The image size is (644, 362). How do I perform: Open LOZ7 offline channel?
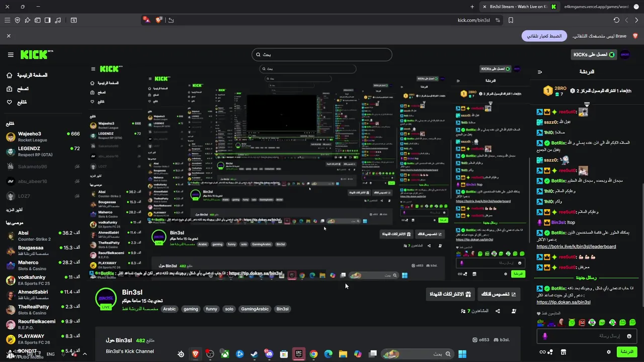point(43,196)
